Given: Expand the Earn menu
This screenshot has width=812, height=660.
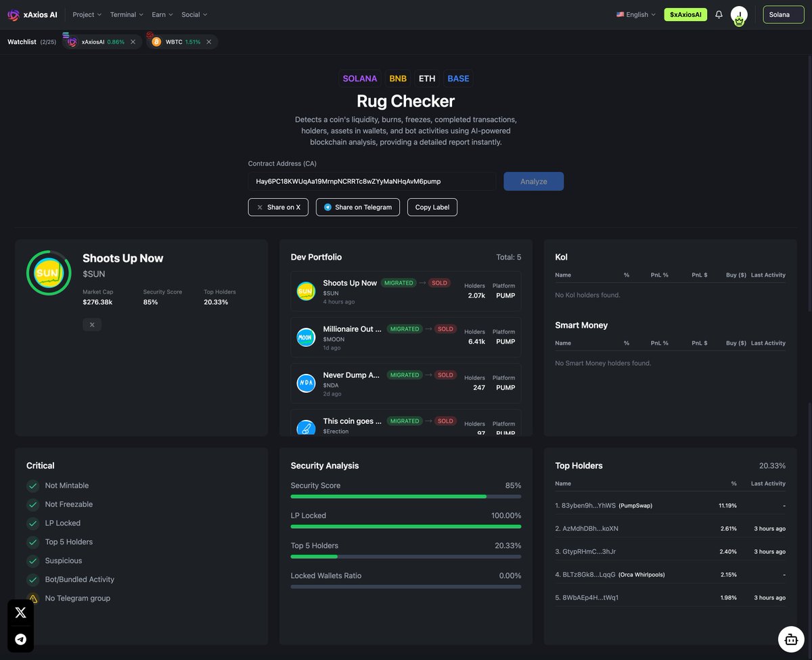Looking at the screenshot, I should point(162,14).
